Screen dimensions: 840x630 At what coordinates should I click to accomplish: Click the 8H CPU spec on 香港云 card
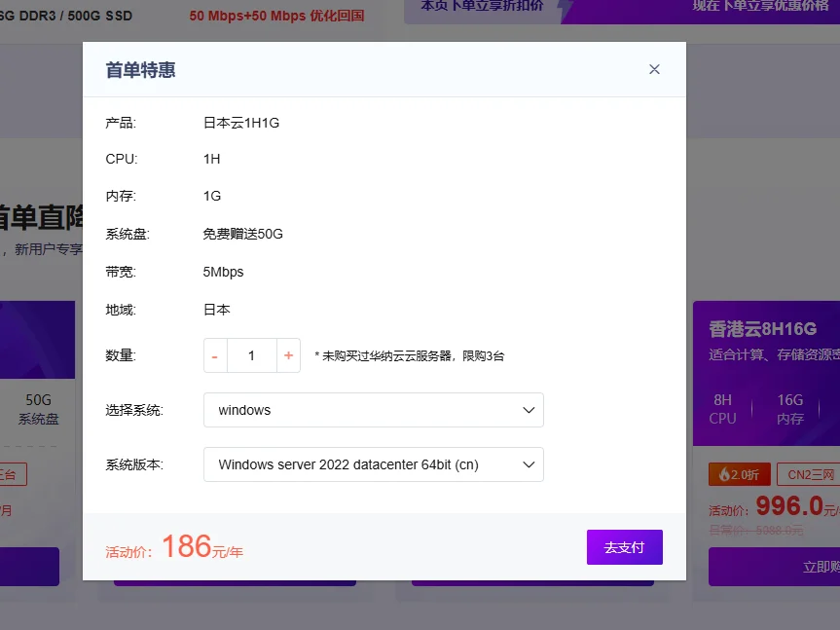tap(722, 409)
